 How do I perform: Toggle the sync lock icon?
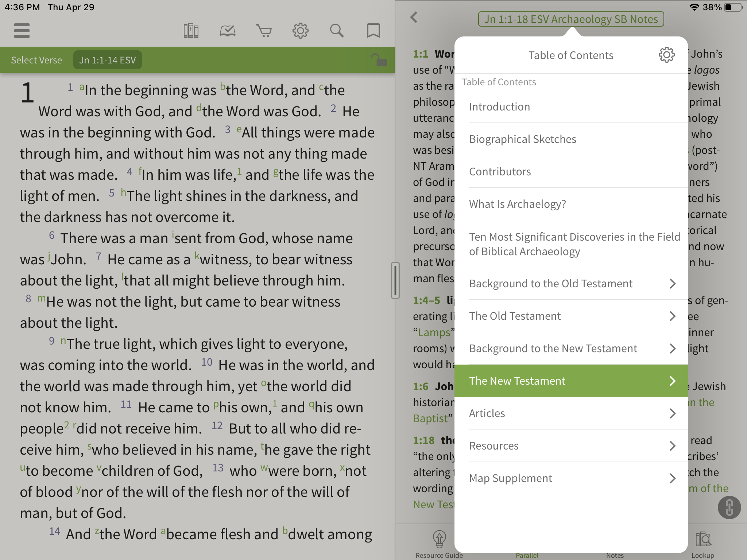(379, 60)
